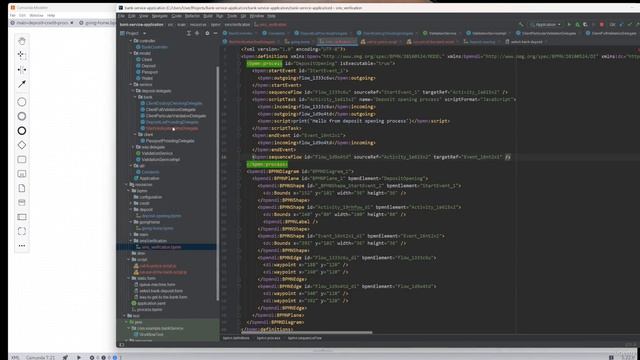Select the hand tool in Camunda Modeler
This screenshot has width=640, height=360.
(x=22, y=41)
